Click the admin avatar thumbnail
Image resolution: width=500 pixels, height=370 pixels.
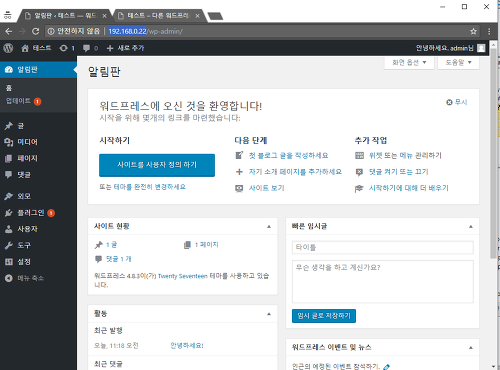tap(481, 48)
